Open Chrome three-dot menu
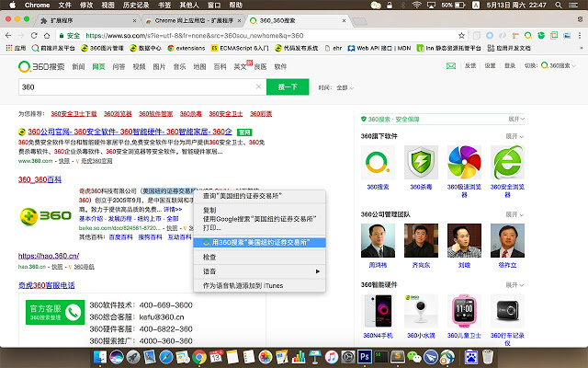The image size is (588, 368). click(x=580, y=35)
